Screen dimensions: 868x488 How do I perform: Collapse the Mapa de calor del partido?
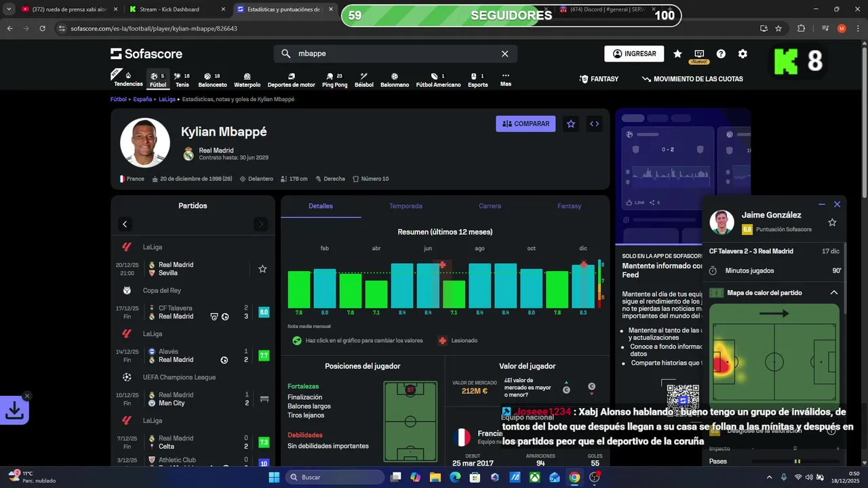point(834,293)
